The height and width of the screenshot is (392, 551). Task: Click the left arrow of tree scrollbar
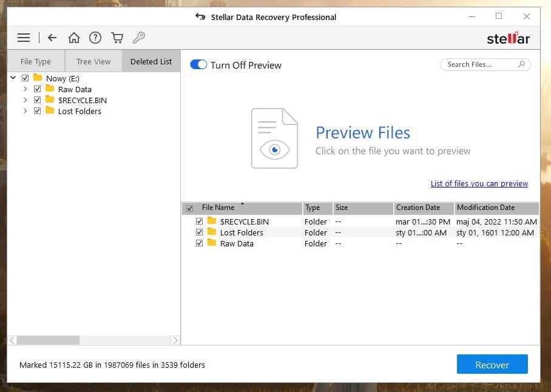(12, 340)
